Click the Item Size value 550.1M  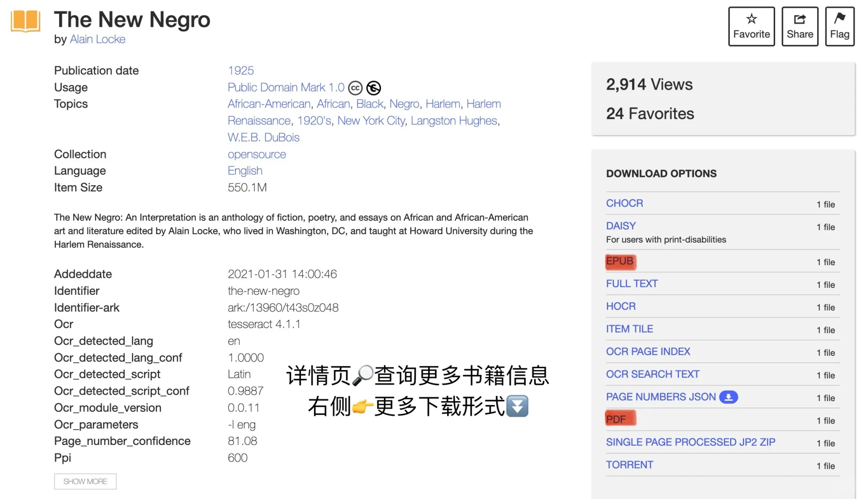[x=247, y=188]
